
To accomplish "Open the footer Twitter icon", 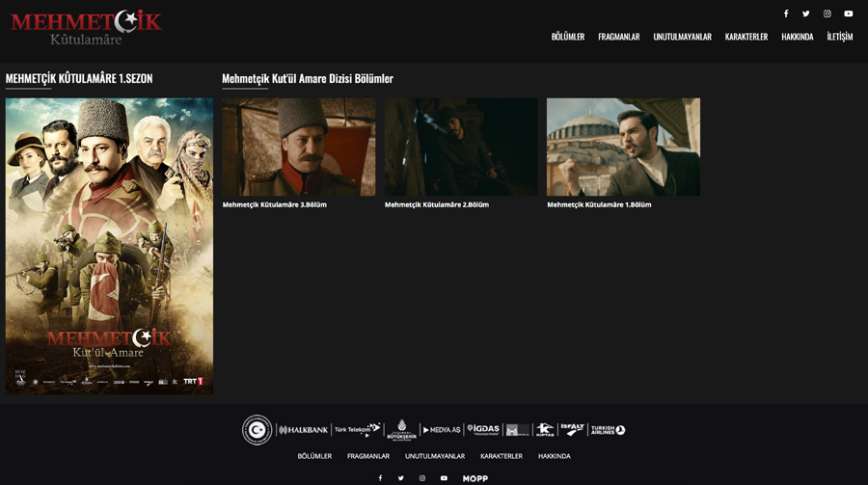I will click(x=401, y=478).
